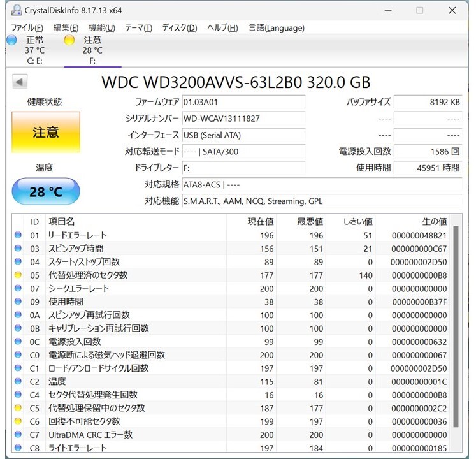
Task: Select the 代替処理済のセクタ数 attribute name
Action: [88, 275]
